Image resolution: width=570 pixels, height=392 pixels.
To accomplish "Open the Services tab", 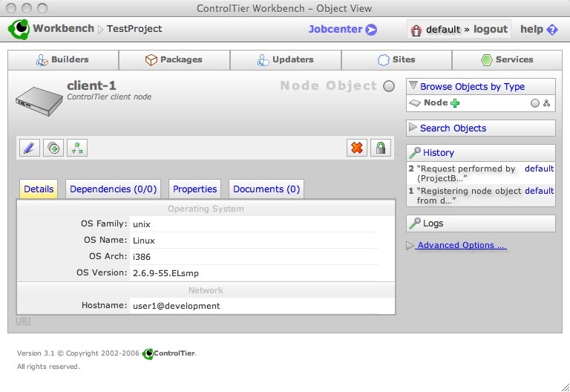I will (507, 59).
